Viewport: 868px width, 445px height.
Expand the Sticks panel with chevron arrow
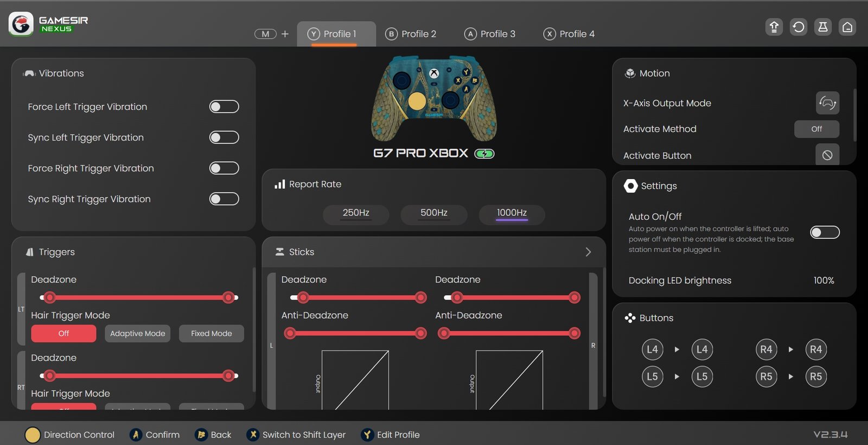(x=588, y=252)
